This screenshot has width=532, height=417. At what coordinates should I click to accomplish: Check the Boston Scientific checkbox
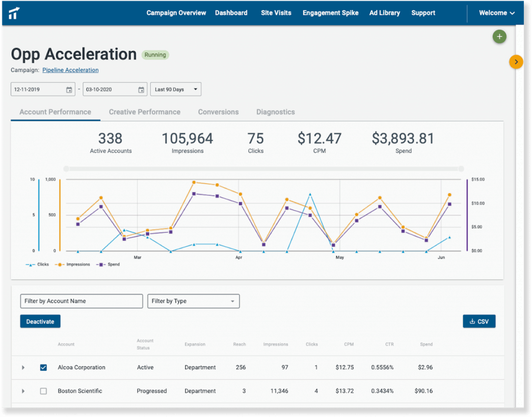[43, 391]
